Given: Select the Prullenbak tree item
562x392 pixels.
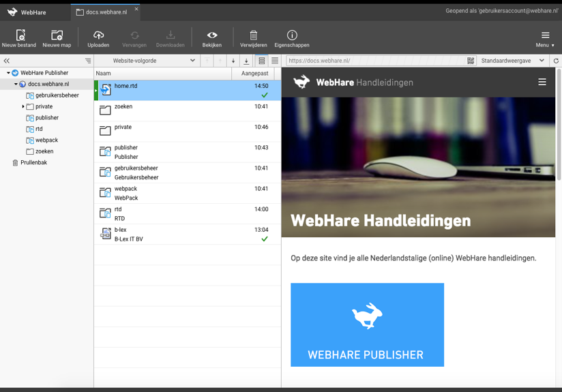Looking at the screenshot, I should pyautogui.click(x=33, y=163).
